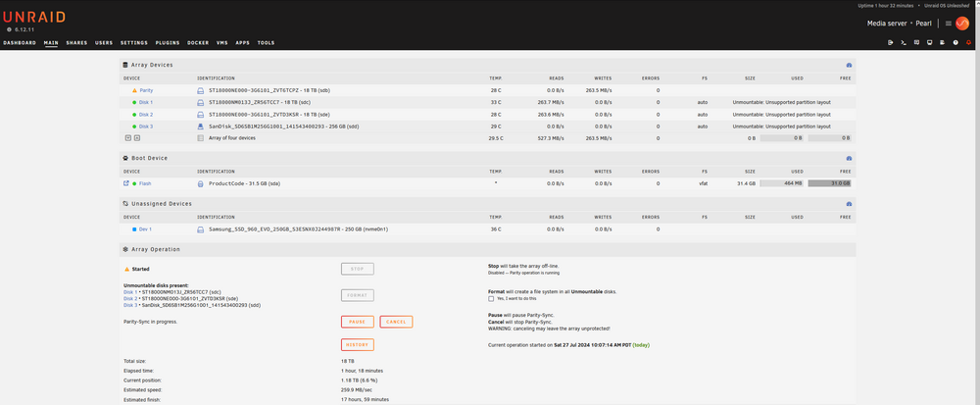Click the Flash used space bar showing 464 MB
This screenshot has width=980, height=405.
pos(781,183)
